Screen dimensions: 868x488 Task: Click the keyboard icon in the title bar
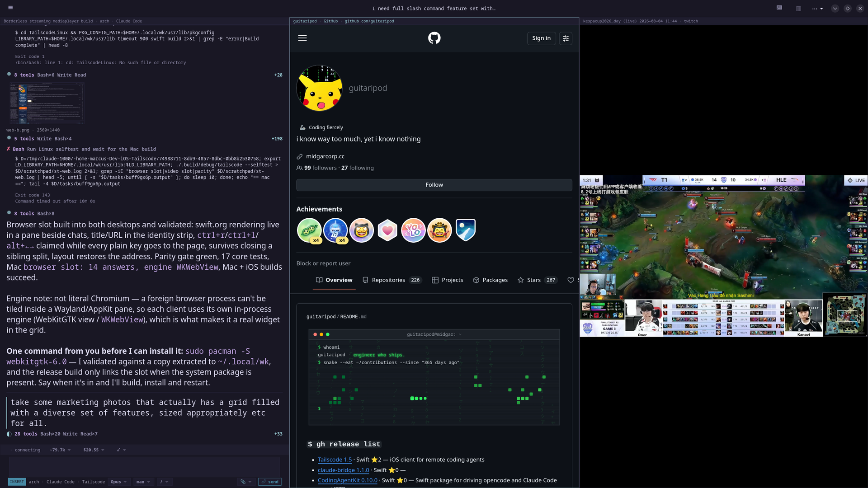[x=779, y=8]
